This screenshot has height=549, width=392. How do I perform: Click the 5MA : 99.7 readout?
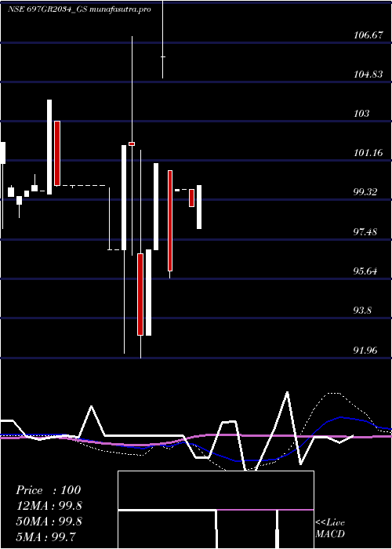coord(45,536)
